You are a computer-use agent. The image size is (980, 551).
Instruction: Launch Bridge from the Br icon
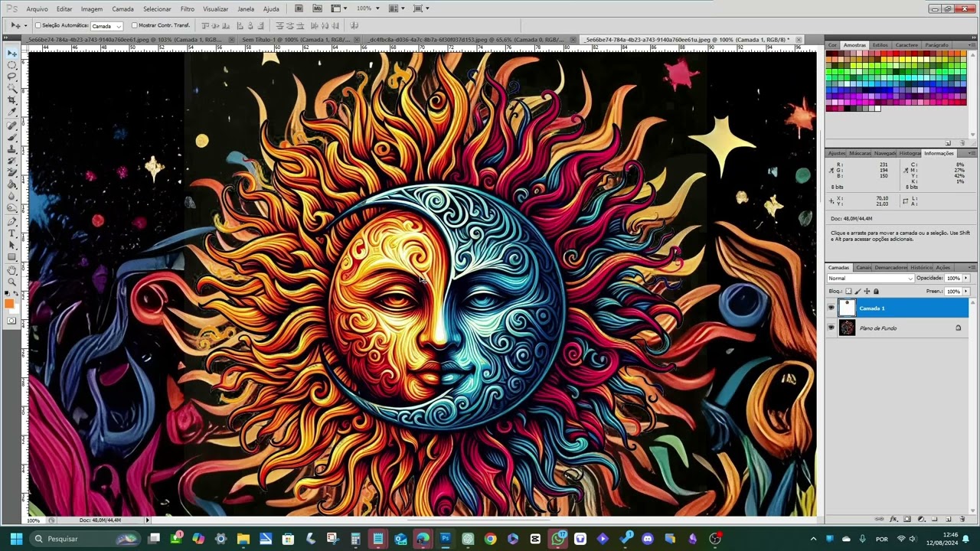click(299, 8)
